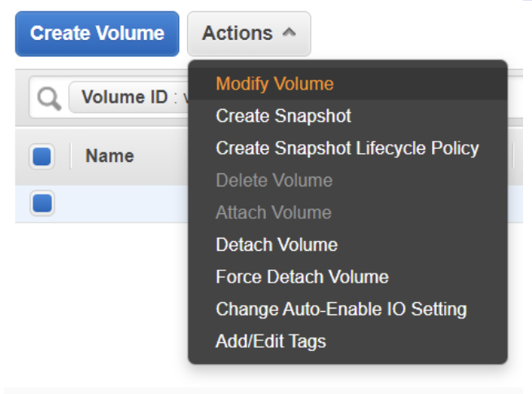This screenshot has width=532, height=394.
Task: Open Change Auto-Enable IO Setting
Action: coord(348,309)
